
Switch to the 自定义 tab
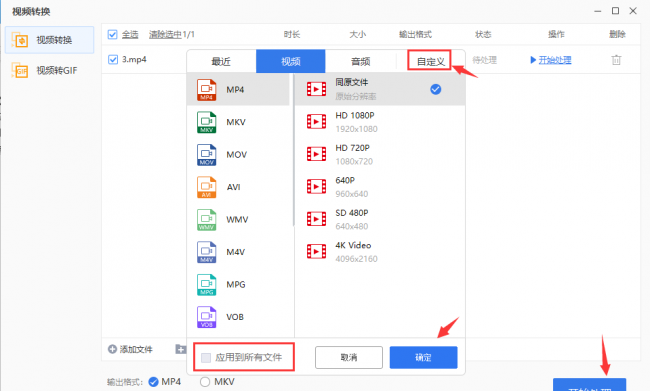tap(430, 61)
